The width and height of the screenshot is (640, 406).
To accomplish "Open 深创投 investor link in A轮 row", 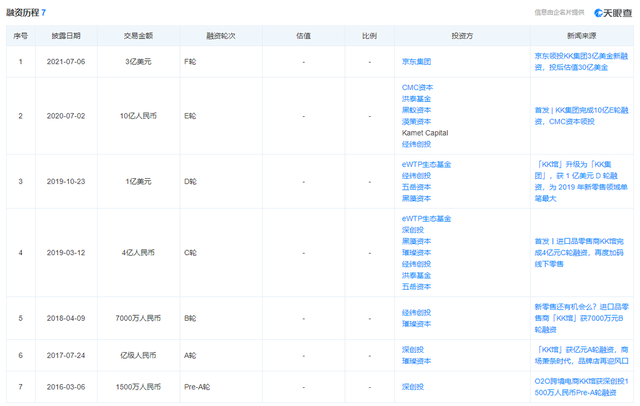I will [x=413, y=350].
